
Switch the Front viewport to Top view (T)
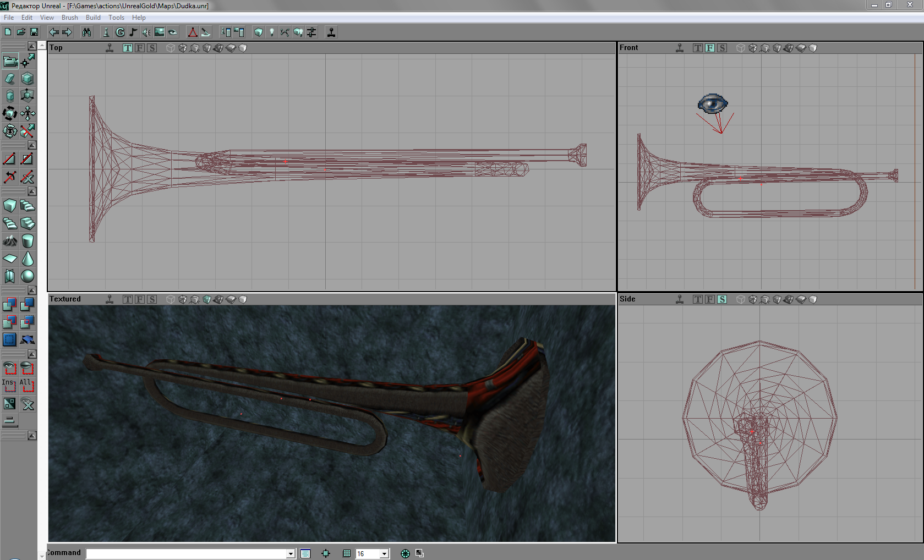point(698,48)
